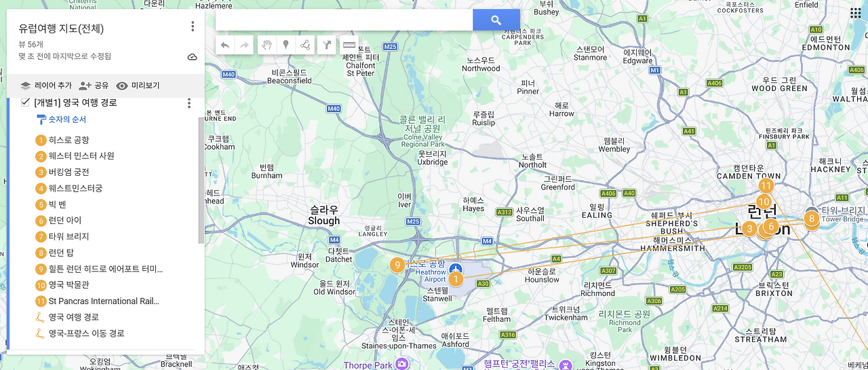Click the 몇 초 전에 마지막으로 수정됨 text

(64, 56)
